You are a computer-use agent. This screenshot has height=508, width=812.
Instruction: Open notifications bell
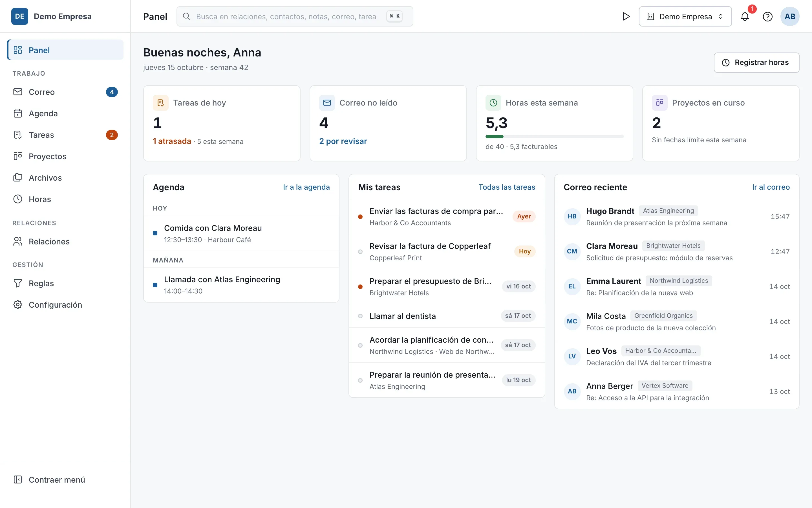(x=745, y=16)
